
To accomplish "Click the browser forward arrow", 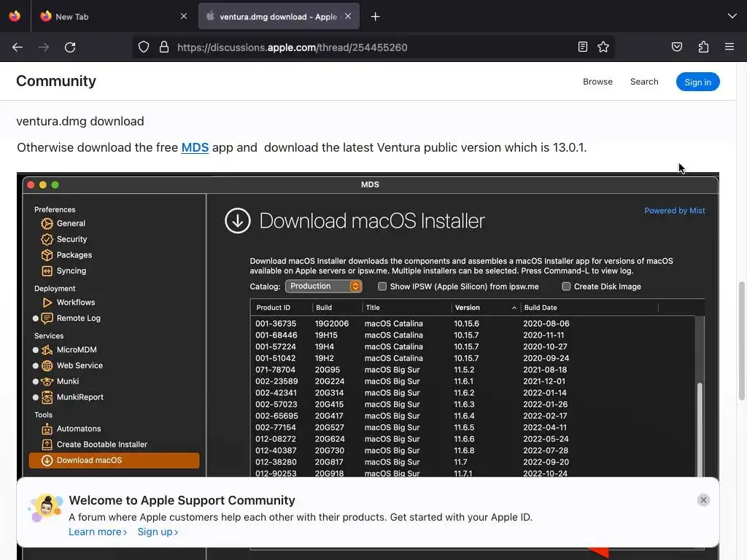I will click(x=44, y=47).
